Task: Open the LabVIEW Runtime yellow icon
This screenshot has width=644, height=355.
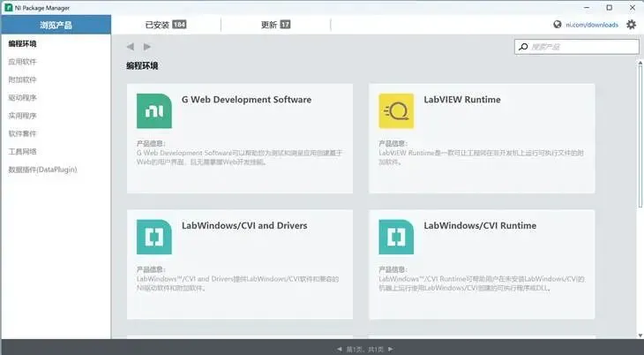Action: (396, 111)
